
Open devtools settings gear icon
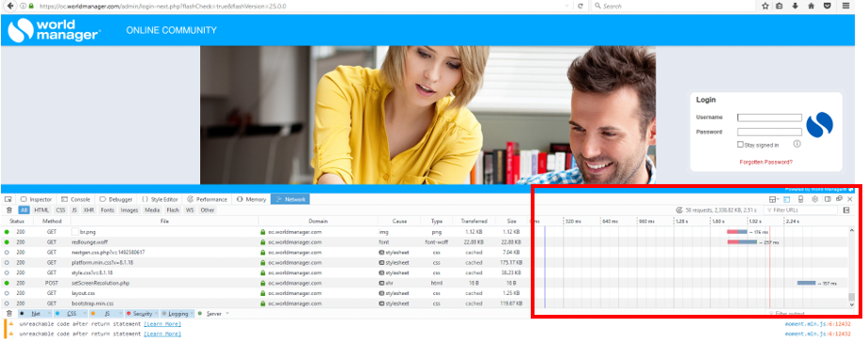coord(814,199)
